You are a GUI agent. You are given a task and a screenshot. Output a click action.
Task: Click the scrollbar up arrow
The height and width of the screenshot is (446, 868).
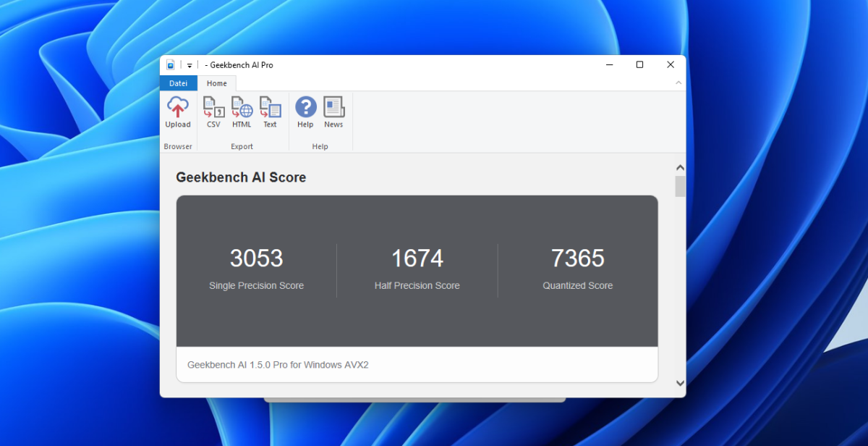[680, 167]
